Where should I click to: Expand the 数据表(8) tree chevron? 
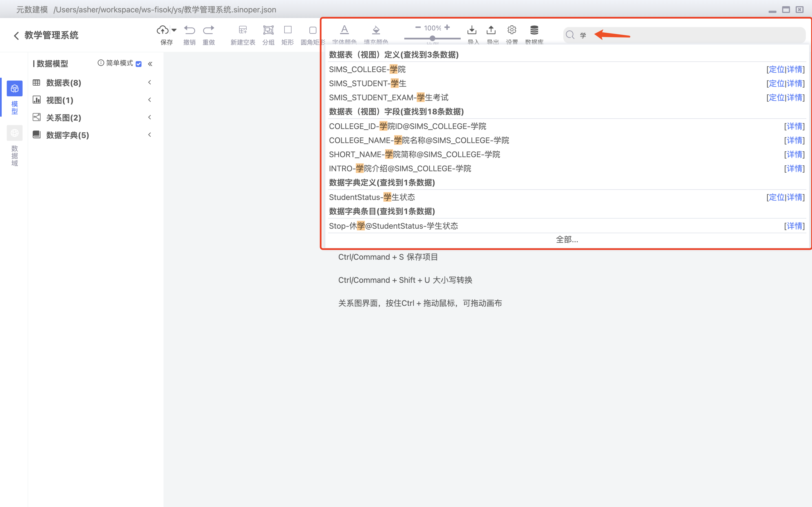click(150, 83)
